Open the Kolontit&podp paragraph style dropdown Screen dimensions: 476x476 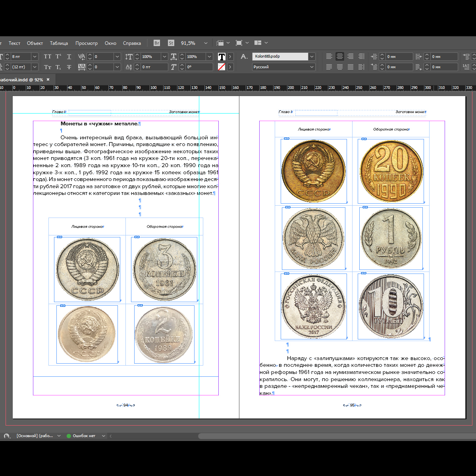point(312,56)
